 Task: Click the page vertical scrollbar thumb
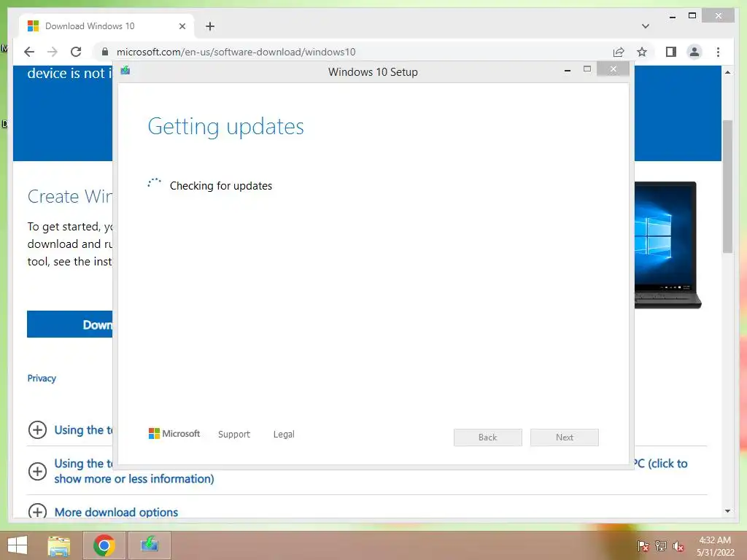727,187
